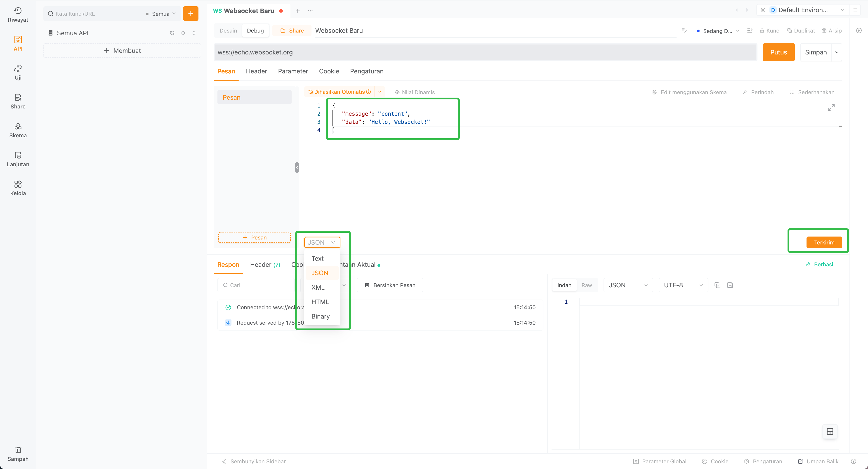The height and width of the screenshot is (469, 868).
Task: Click the Putus disconnect button
Action: [x=778, y=52]
